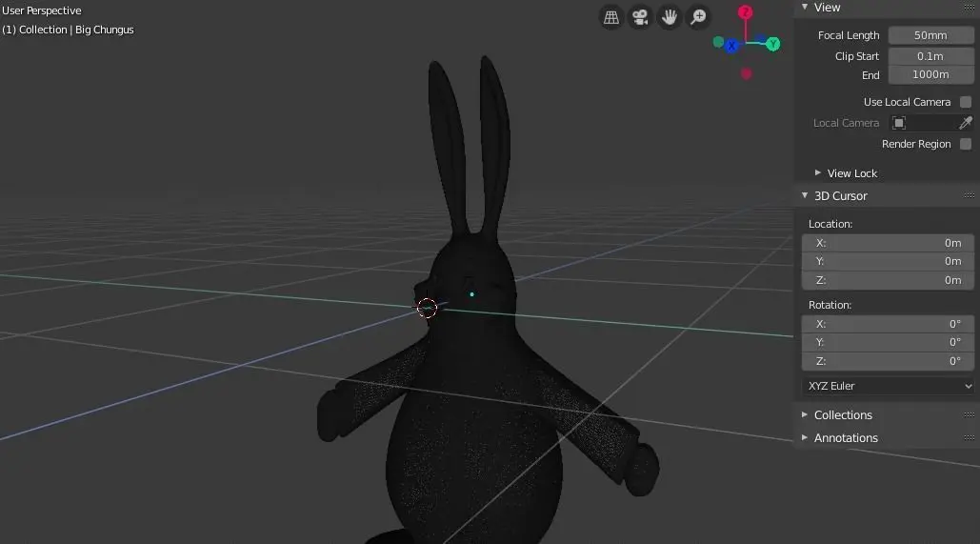Click the blue X axis gizmo handle
980x544 pixels.
(x=731, y=46)
